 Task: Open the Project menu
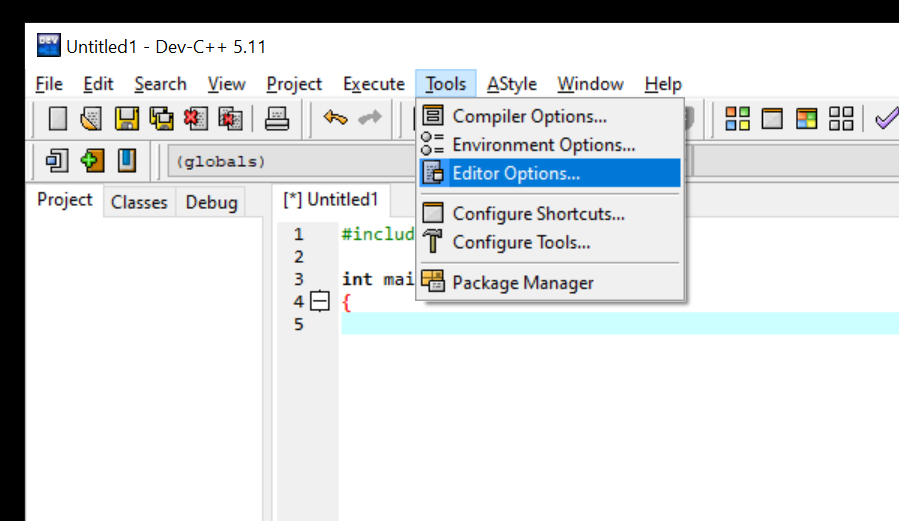coord(294,84)
